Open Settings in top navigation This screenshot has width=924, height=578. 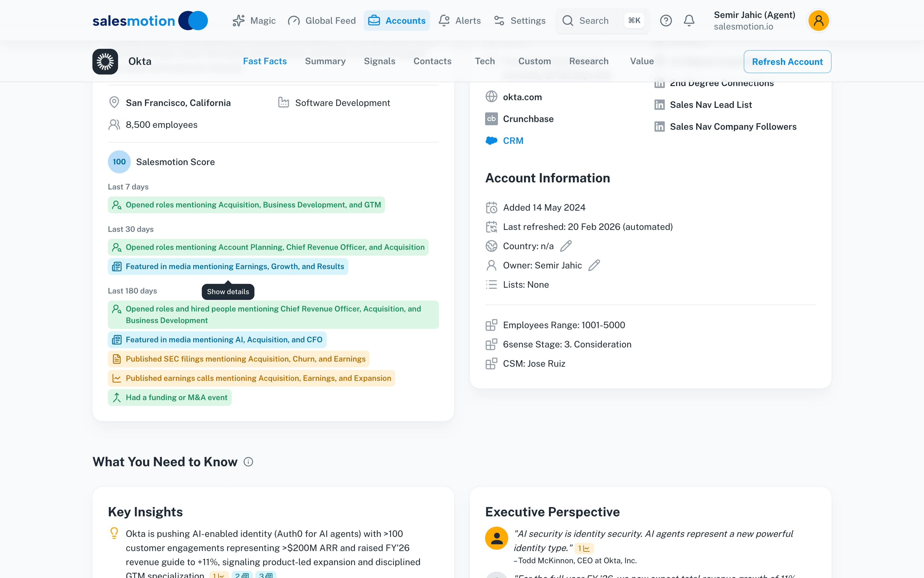[x=520, y=21]
